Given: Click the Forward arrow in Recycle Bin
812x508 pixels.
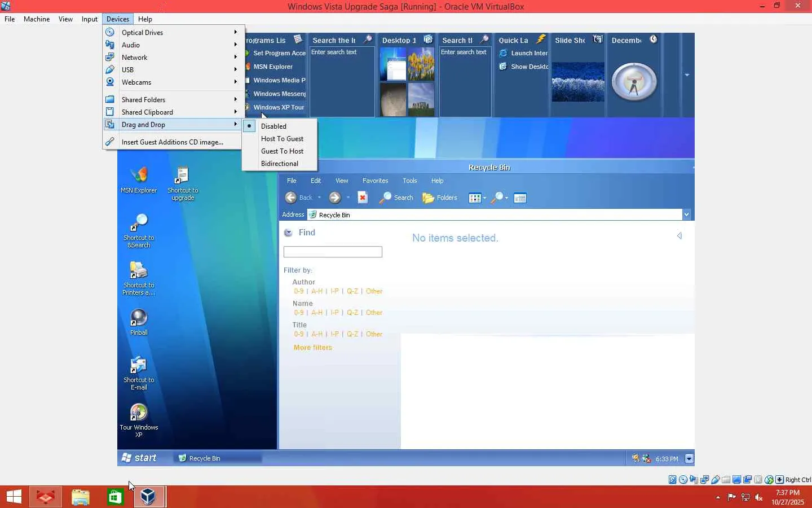Looking at the screenshot, I should (x=335, y=198).
